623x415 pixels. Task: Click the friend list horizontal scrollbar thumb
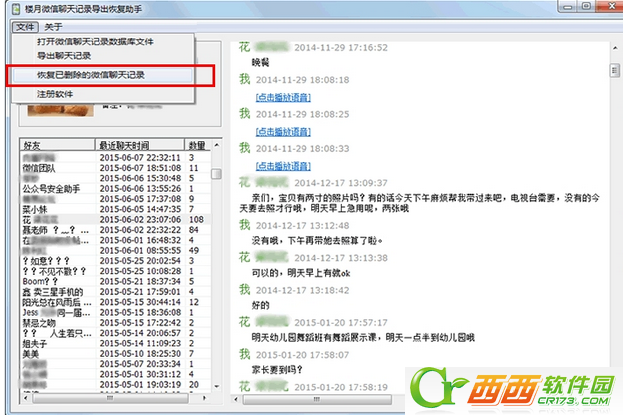pos(110,398)
